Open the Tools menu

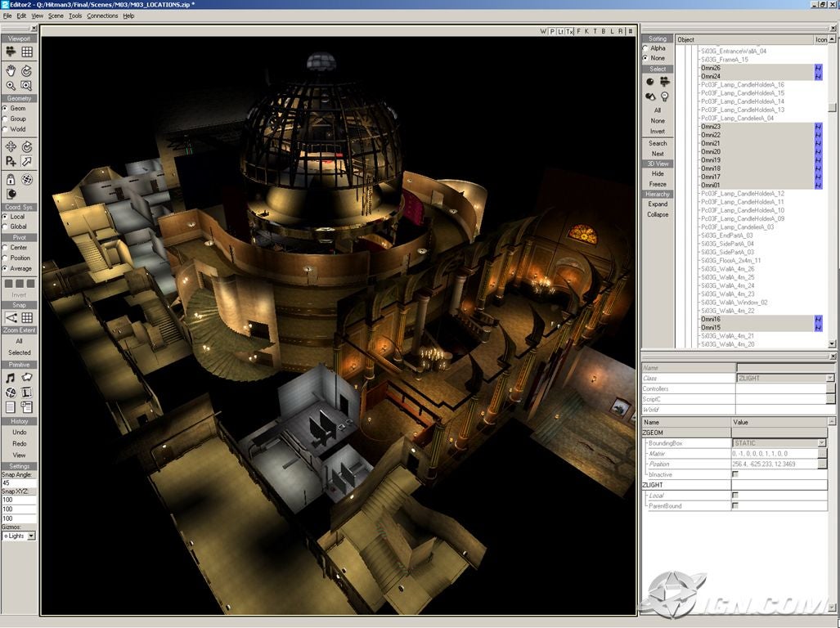tap(75, 16)
